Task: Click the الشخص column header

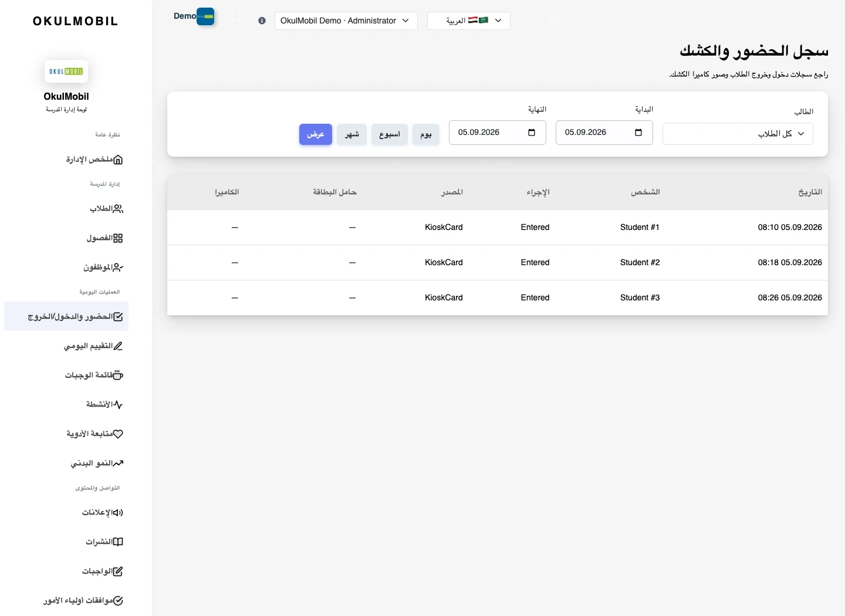Action: coord(645,192)
